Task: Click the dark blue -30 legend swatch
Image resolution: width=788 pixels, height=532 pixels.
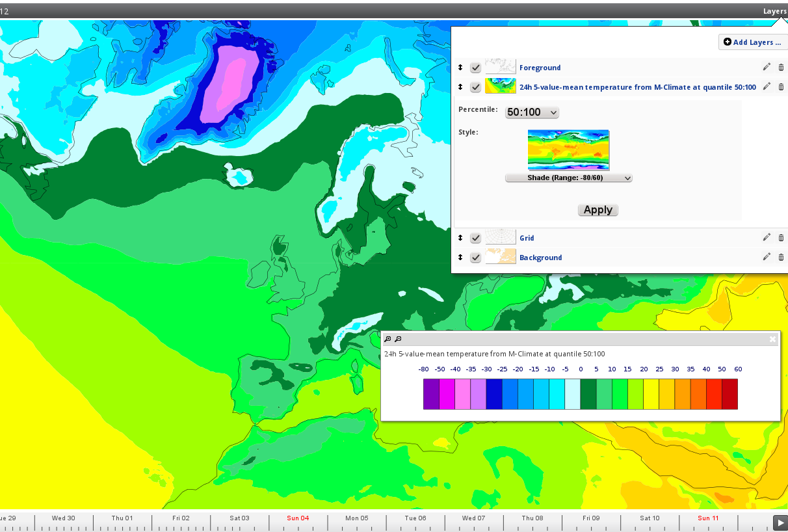Action: (x=494, y=394)
